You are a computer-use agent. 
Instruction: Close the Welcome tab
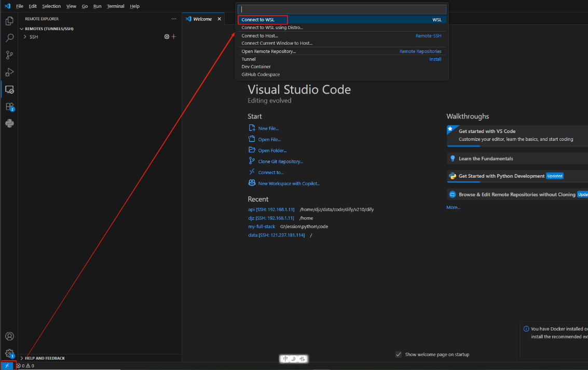[220, 19]
